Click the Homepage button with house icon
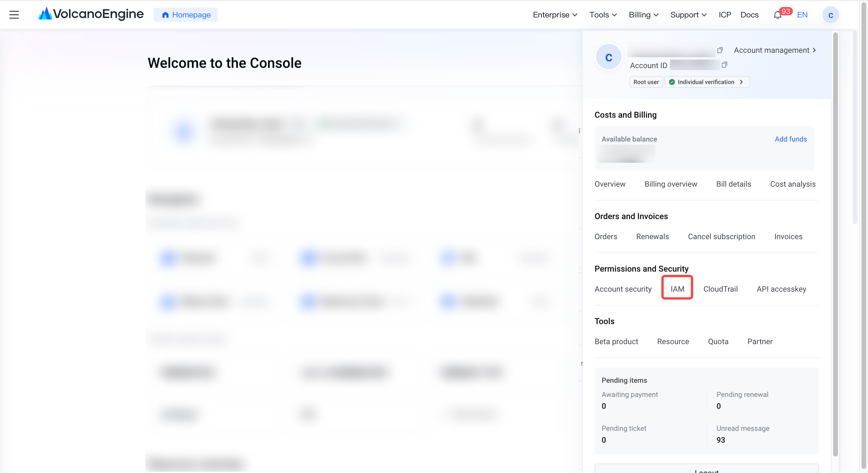This screenshot has width=868, height=473. pyautogui.click(x=186, y=15)
